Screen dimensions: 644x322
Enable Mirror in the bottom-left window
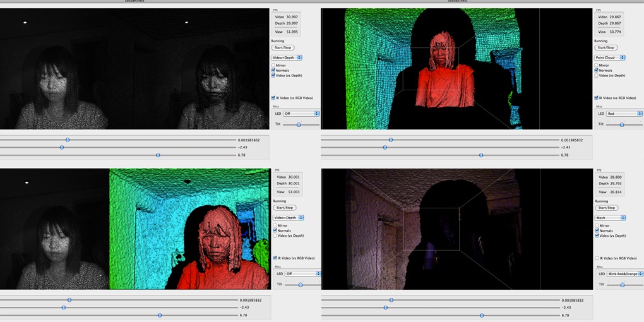click(x=275, y=225)
